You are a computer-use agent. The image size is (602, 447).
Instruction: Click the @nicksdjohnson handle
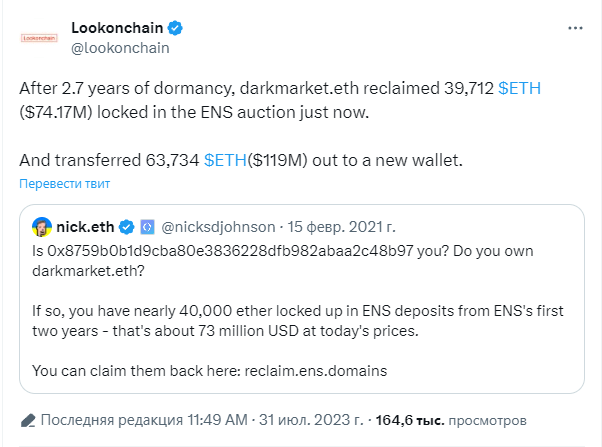218,227
